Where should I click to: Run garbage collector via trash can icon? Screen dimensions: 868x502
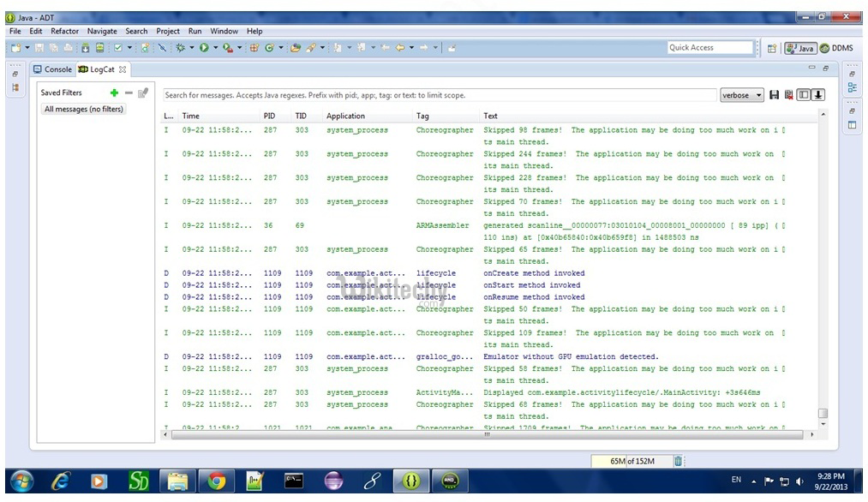point(678,461)
